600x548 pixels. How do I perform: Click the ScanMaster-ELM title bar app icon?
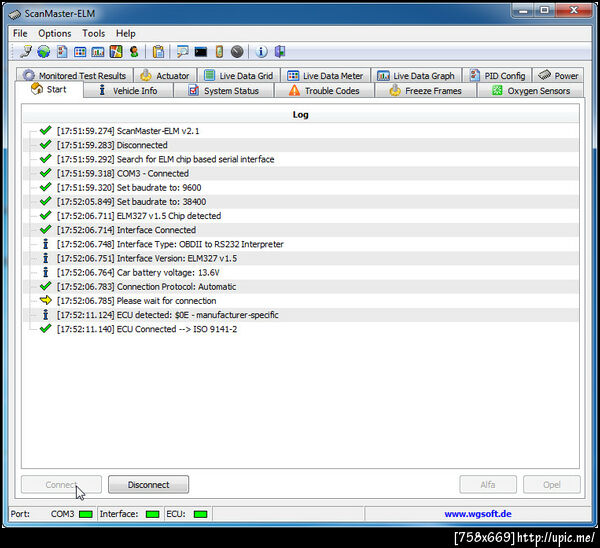(15, 14)
